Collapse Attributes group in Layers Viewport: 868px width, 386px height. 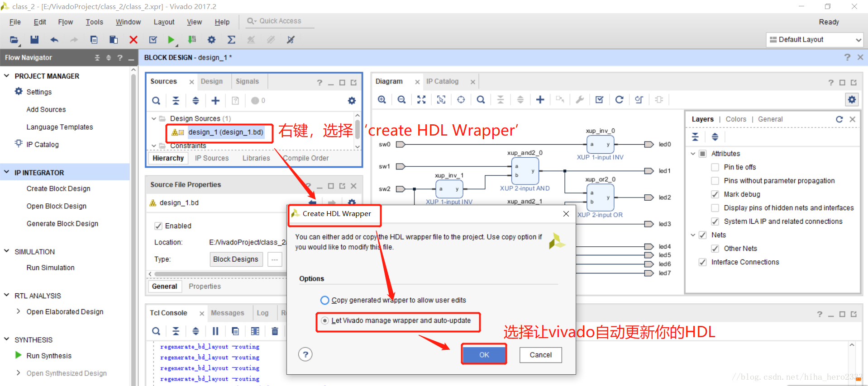click(693, 154)
